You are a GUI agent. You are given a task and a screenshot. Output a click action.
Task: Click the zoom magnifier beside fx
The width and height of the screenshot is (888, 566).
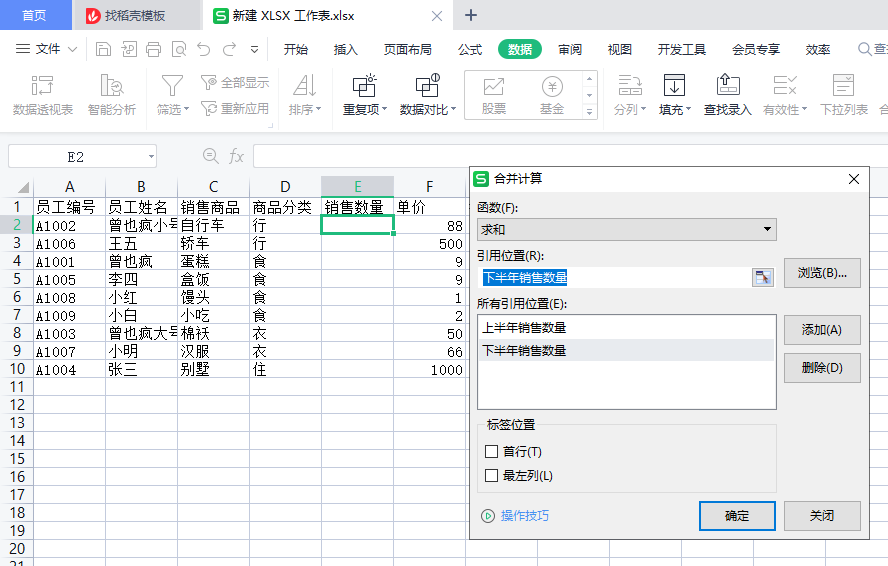[211, 156]
